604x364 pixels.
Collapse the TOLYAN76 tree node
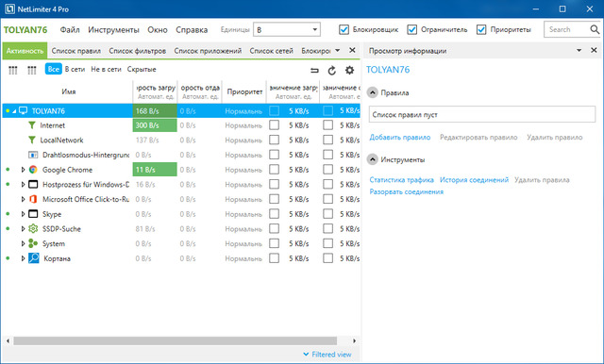click(14, 111)
